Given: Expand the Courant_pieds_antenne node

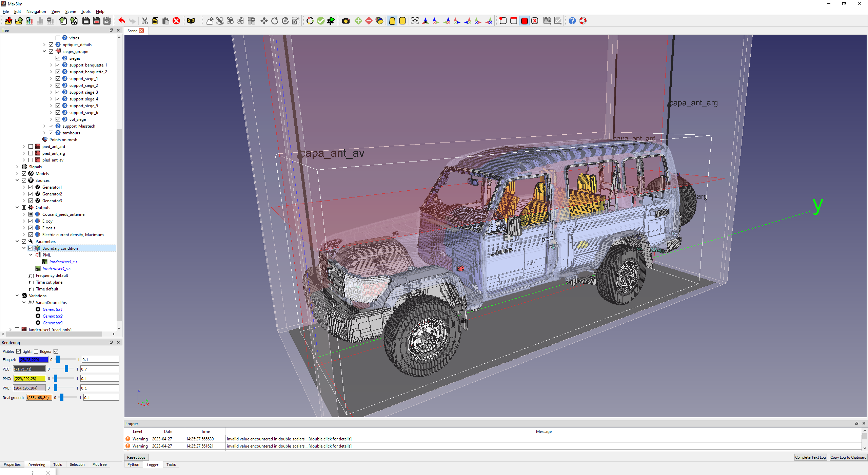Looking at the screenshot, I should (24, 214).
